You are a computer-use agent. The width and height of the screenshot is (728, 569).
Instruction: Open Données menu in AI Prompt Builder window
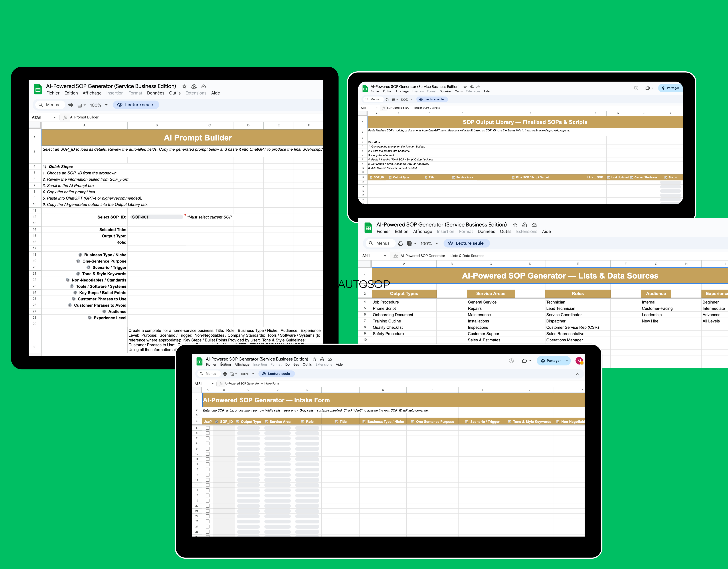[x=155, y=93]
